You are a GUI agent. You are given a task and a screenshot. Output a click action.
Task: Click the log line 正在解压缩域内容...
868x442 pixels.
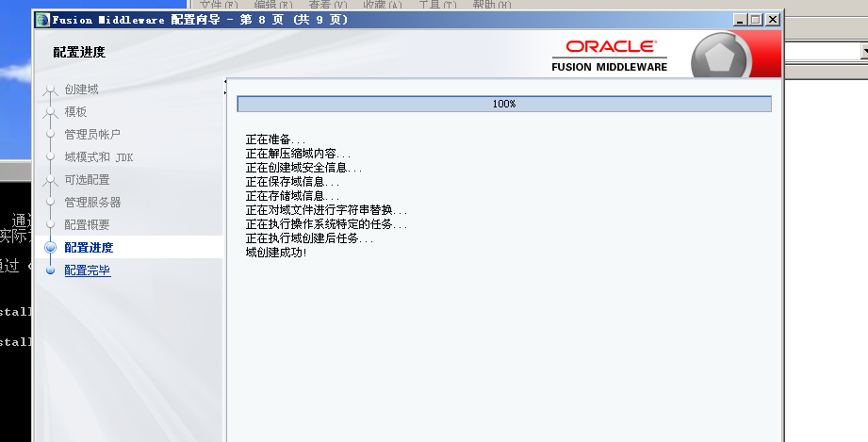tap(299, 154)
